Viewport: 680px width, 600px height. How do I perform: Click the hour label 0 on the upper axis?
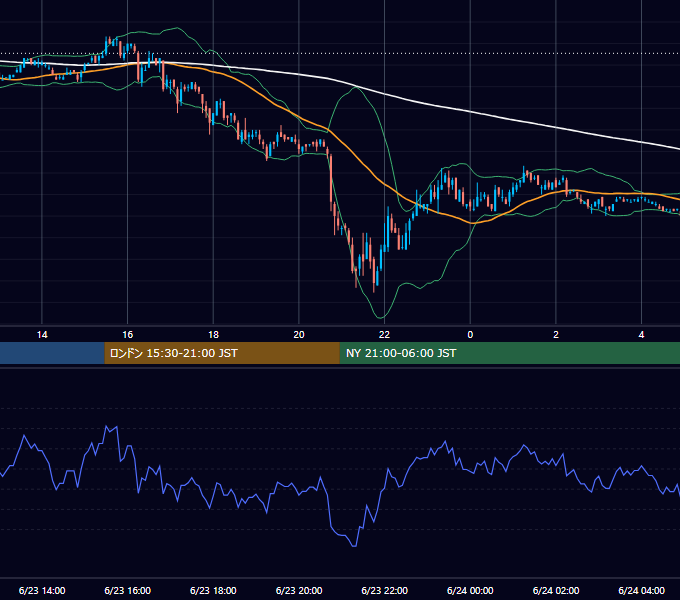click(x=470, y=335)
